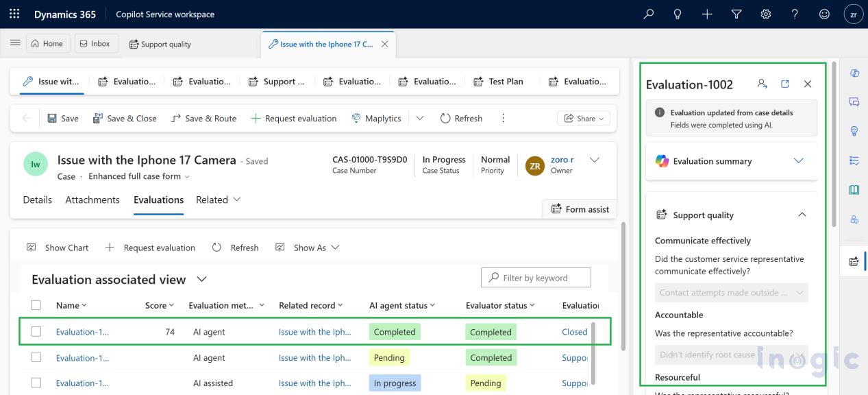Click the search magnifier icon in header

coord(648,14)
